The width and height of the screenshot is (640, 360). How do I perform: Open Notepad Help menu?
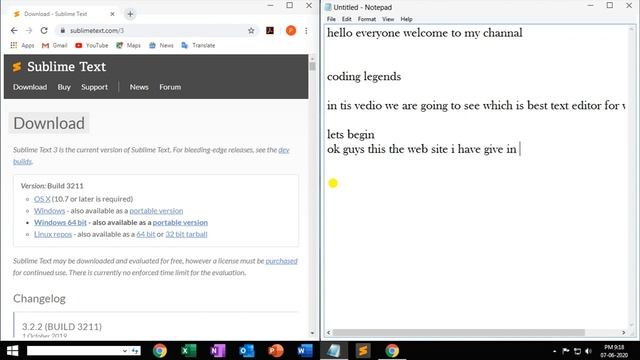tap(406, 19)
